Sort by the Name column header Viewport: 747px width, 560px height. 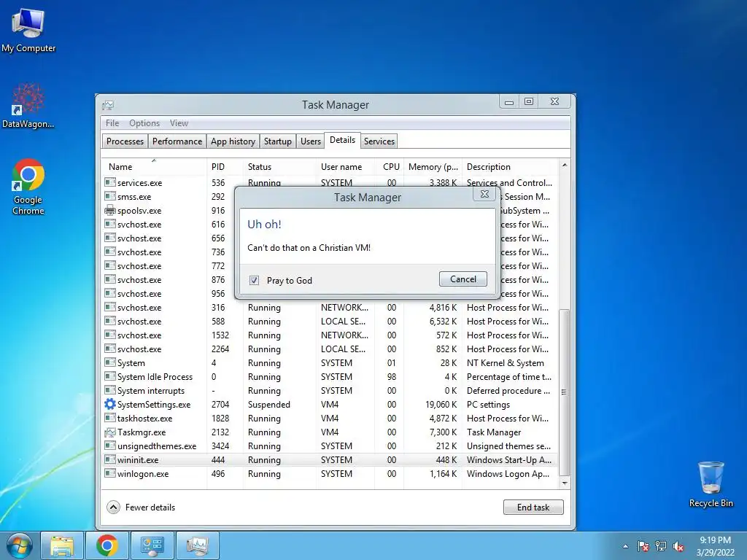pyautogui.click(x=154, y=167)
